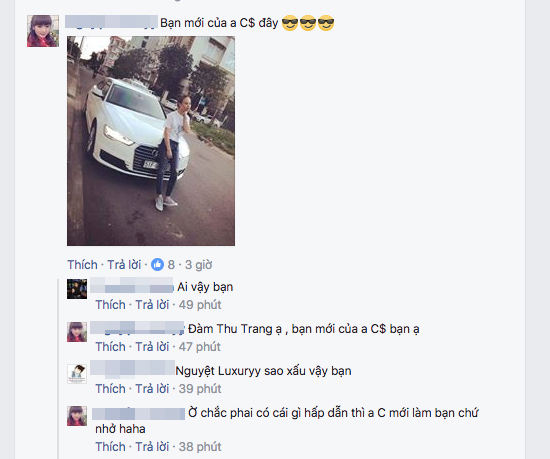The image size is (550, 459).
Task: Click Thích under the photo comment
Action: 82,264
